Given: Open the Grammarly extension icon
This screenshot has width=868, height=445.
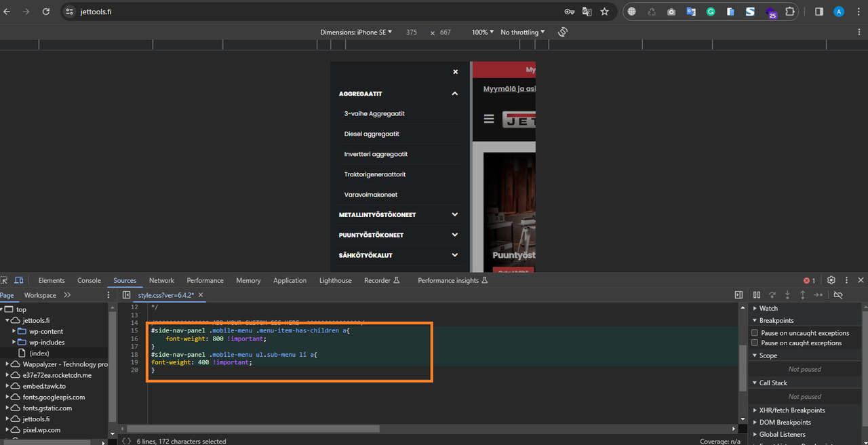Looking at the screenshot, I should pos(711,12).
